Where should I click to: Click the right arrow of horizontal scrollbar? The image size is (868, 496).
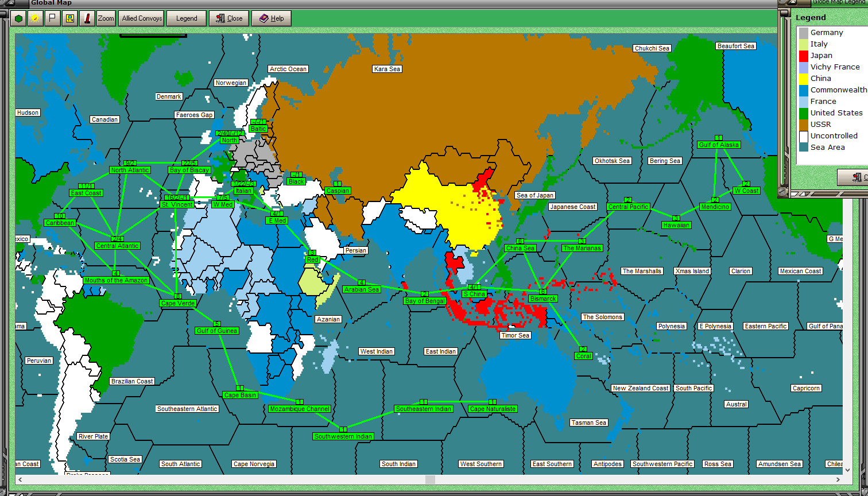tap(838, 479)
